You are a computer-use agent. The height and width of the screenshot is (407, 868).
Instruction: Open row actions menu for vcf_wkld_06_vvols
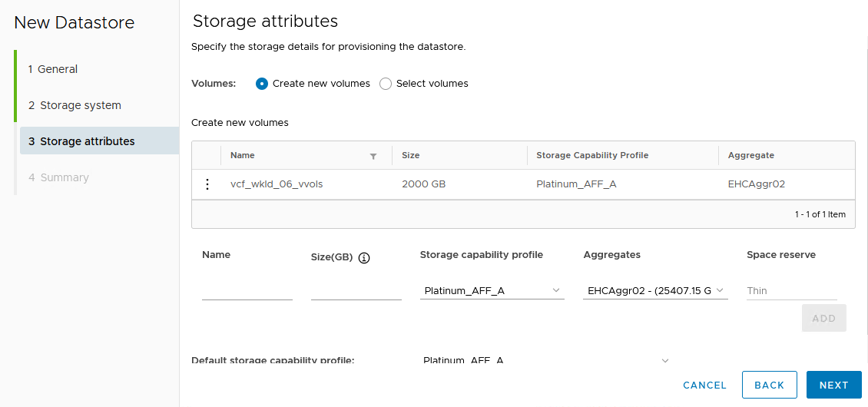pos(206,184)
